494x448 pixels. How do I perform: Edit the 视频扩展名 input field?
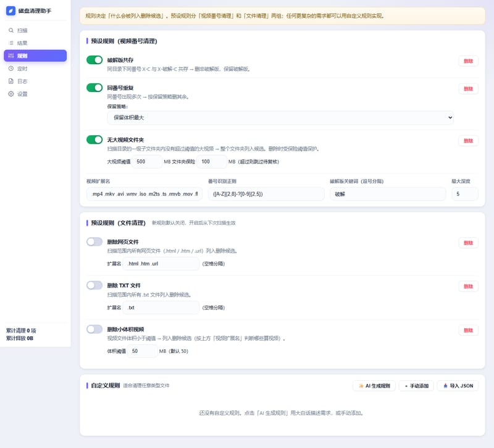144,194
